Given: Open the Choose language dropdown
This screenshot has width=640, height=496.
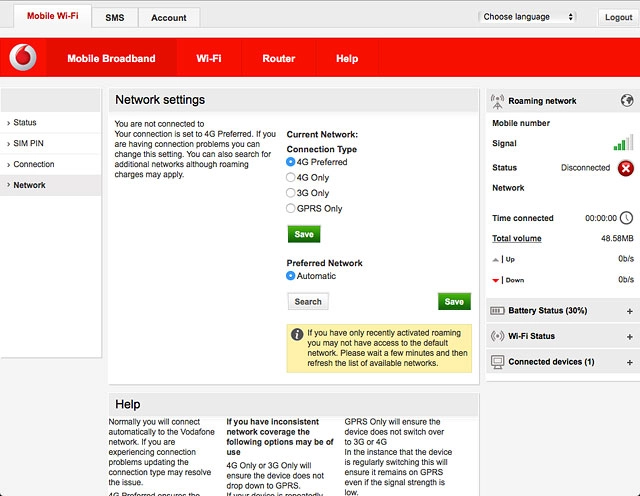Looking at the screenshot, I should click(x=528, y=17).
